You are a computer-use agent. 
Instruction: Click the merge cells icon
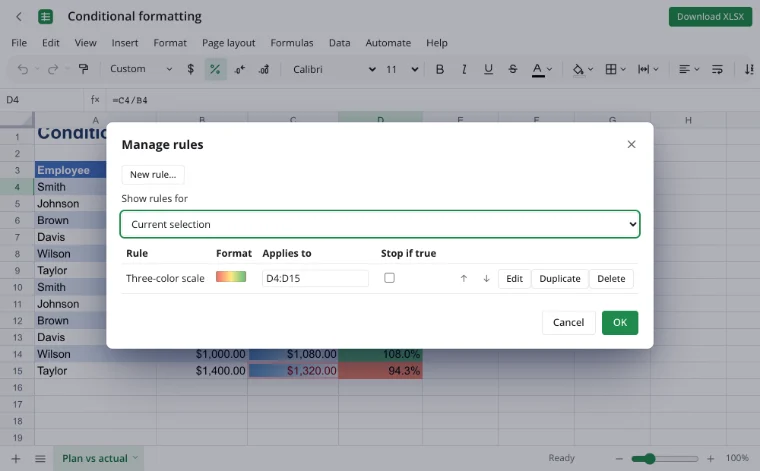644,69
